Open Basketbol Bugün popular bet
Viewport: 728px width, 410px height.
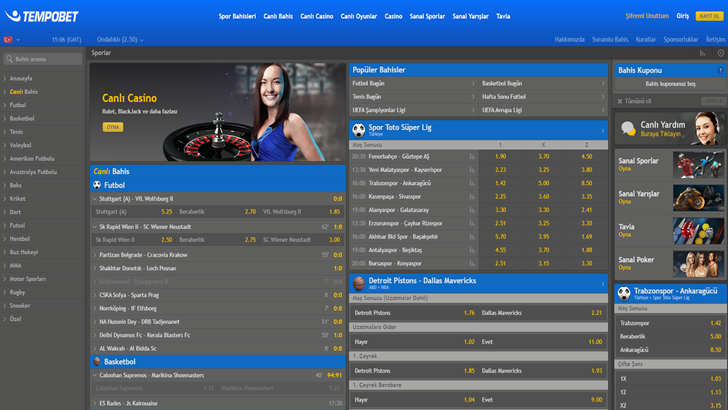pos(543,84)
